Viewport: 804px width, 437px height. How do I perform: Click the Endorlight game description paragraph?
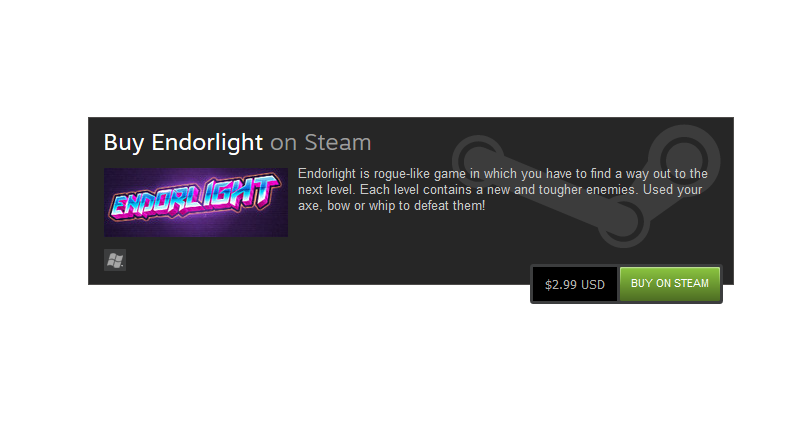click(x=502, y=190)
